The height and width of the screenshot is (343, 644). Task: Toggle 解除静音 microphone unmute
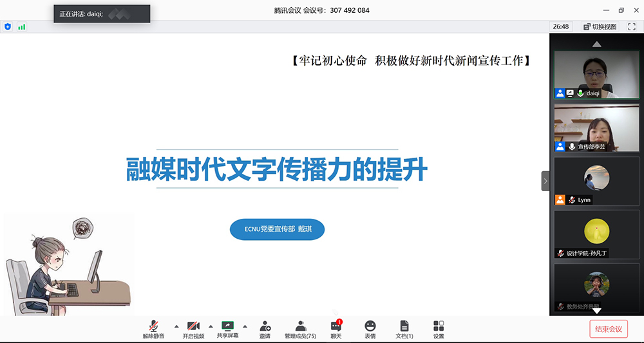point(154,329)
